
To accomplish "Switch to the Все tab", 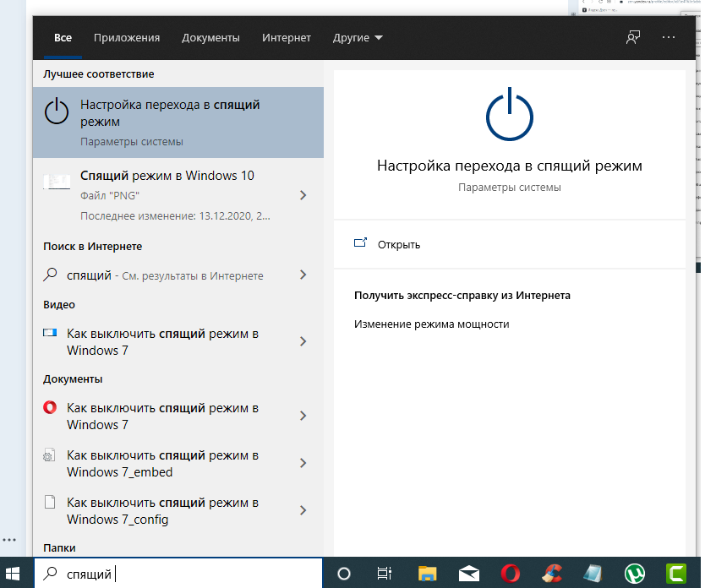I will 63,38.
